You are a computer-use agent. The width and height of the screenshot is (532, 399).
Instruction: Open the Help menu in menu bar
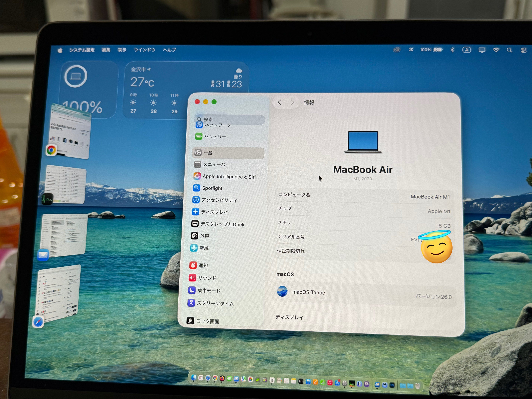pyautogui.click(x=169, y=50)
